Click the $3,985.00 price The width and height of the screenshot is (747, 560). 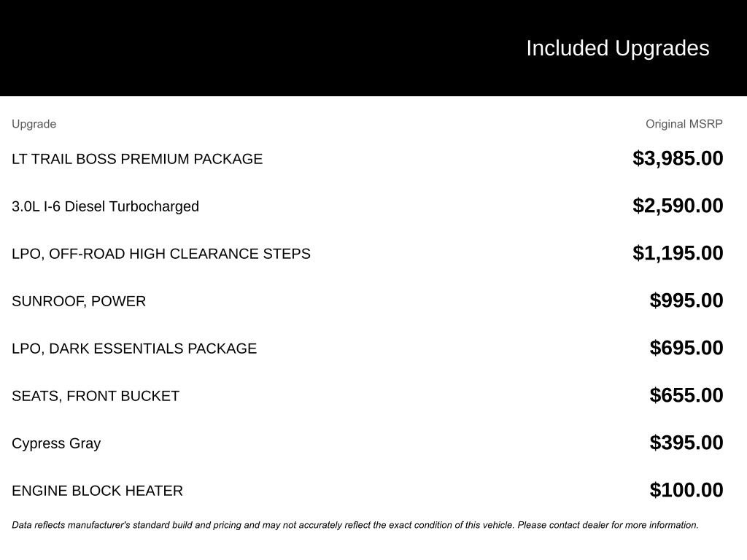tap(678, 158)
